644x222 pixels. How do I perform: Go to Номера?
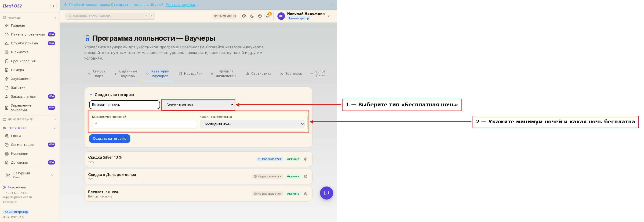(30, 70)
